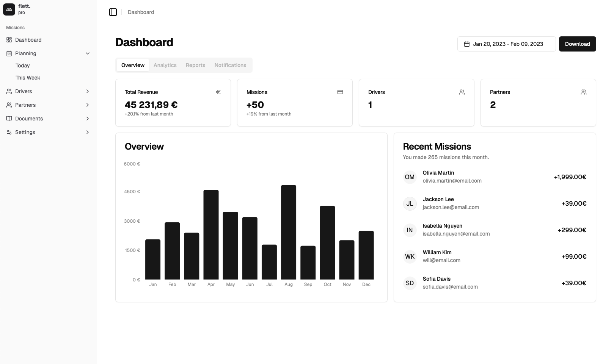Click the card icon on Missions card
Image resolution: width=614 pixels, height=364 pixels.
[x=340, y=92]
